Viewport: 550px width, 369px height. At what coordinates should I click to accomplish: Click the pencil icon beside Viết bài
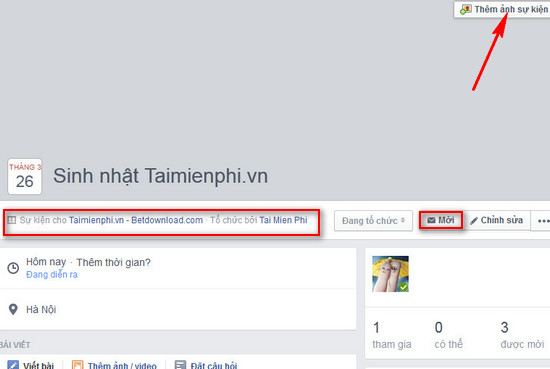point(13,364)
